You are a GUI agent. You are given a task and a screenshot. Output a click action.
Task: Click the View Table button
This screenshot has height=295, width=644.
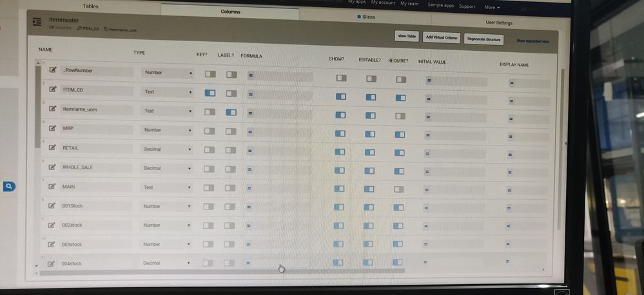click(x=407, y=36)
